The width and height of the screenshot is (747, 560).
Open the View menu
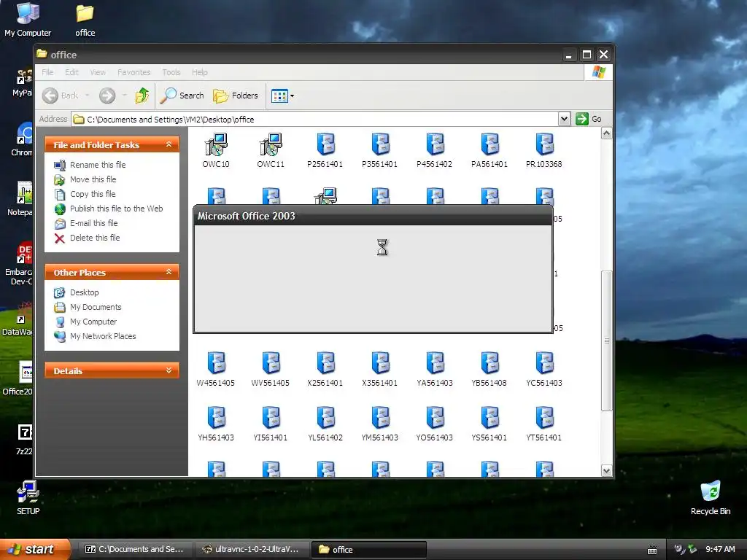click(98, 72)
